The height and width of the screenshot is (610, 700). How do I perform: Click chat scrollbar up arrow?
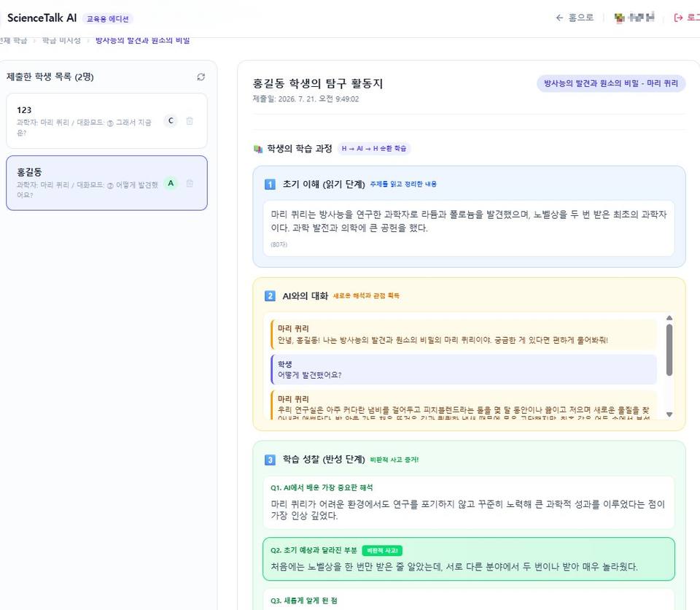[x=669, y=317]
